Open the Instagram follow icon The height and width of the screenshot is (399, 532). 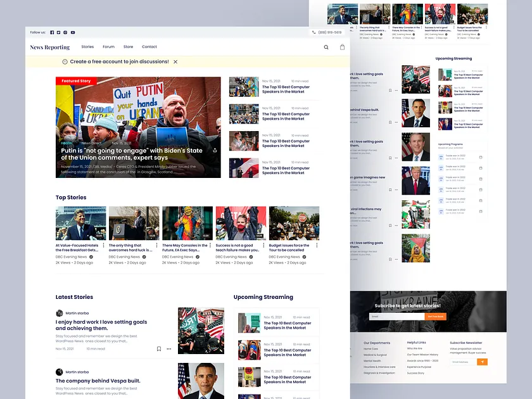(65, 32)
